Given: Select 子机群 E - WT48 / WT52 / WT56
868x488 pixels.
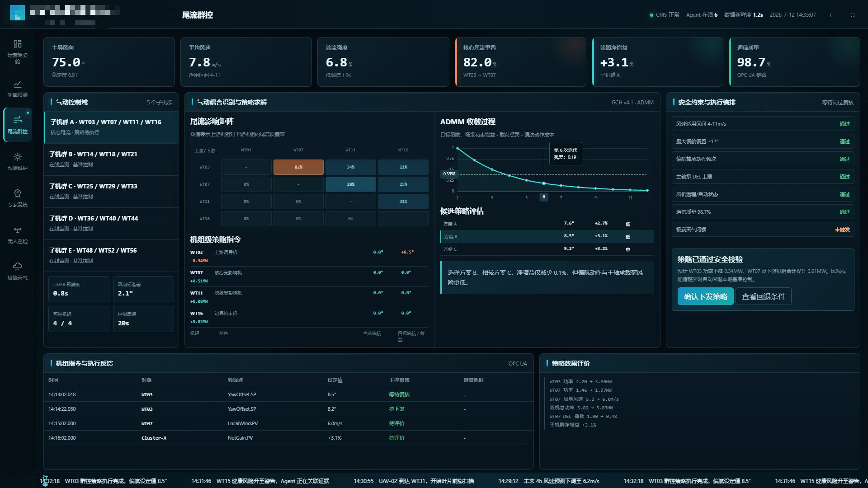Looking at the screenshot, I should pyautogui.click(x=111, y=255).
